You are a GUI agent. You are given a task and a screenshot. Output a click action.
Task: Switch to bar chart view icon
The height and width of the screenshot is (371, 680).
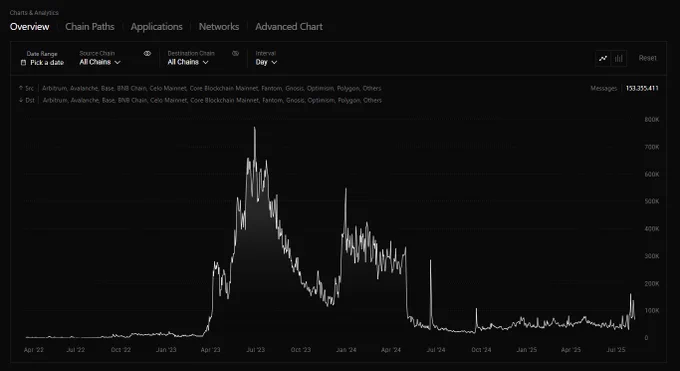(x=619, y=58)
